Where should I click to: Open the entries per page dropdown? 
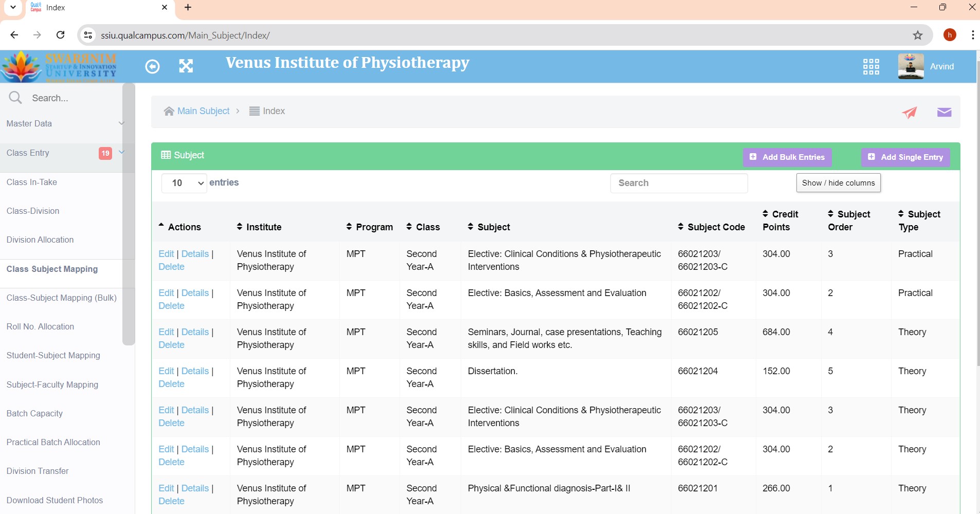(x=184, y=183)
